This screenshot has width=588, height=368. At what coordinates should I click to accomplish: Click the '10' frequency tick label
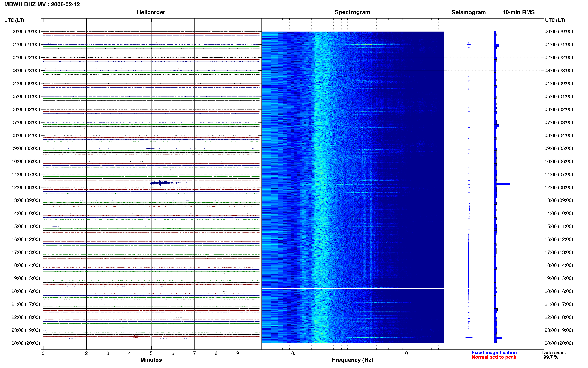tap(405, 353)
